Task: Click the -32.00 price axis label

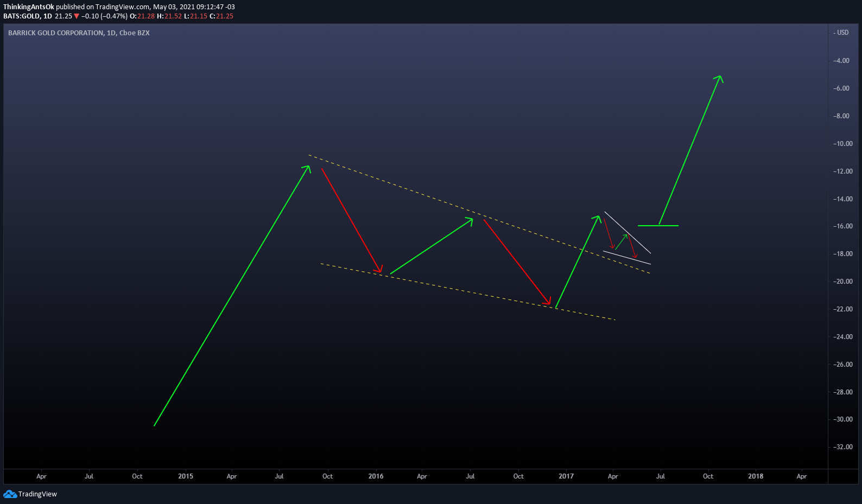Action: [x=843, y=447]
